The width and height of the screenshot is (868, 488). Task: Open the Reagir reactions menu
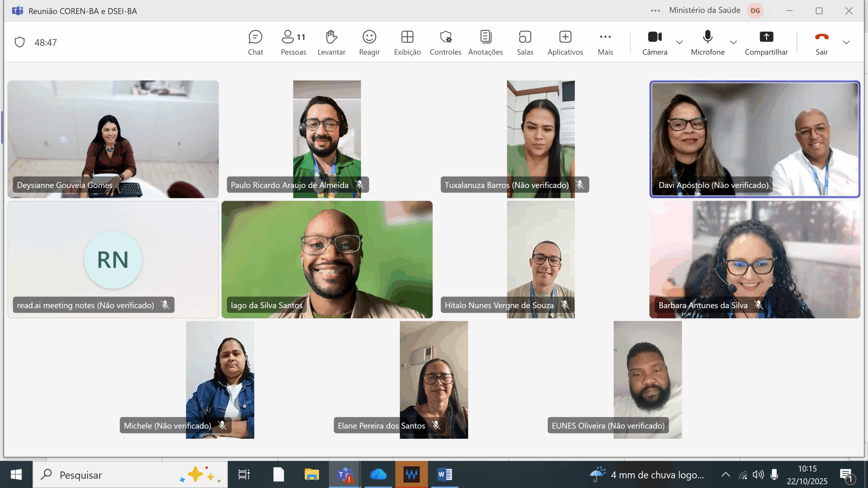click(x=369, y=42)
